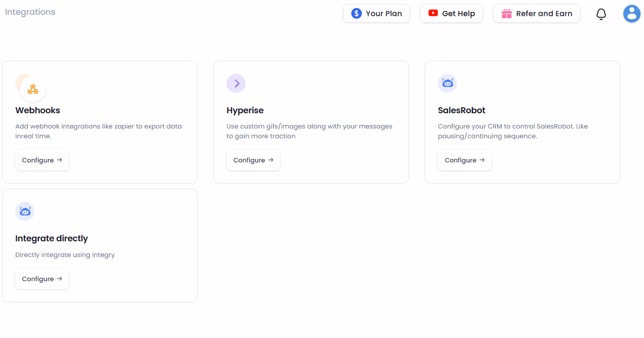Configure the Webhooks integration
The image size is (644, 338).
42,160
